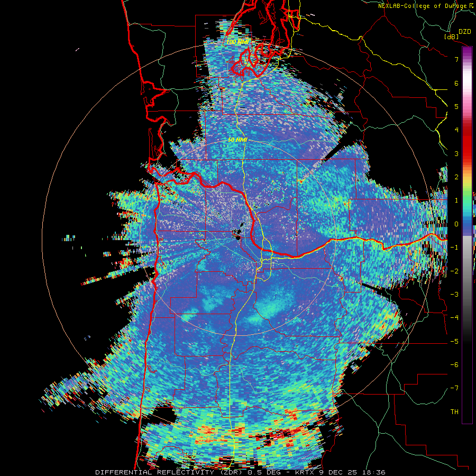The width and height of the screenshot is (476, 476).
Task: Click the -2 scale label
Action: click(x=454, y=271)
